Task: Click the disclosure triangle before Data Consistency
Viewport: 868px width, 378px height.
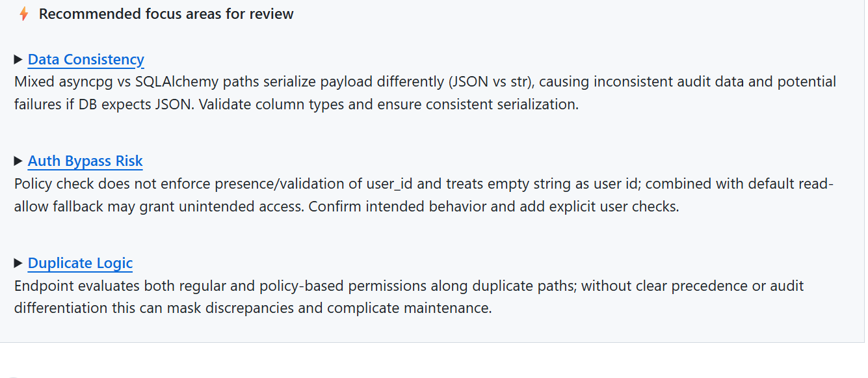Action: [18, 59]
